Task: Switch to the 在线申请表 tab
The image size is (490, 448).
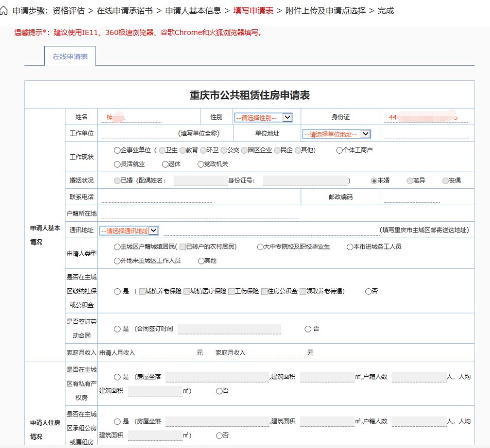Action: (70, 57)
